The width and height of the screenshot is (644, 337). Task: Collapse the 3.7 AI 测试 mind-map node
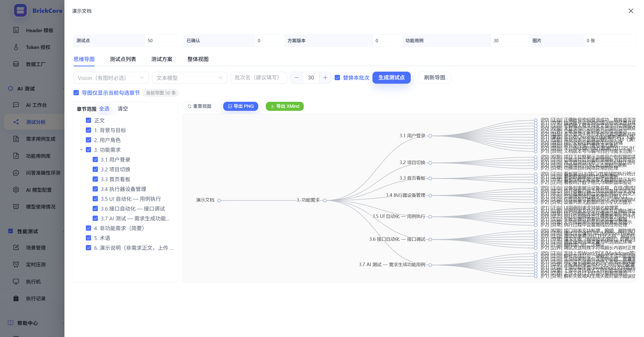430,265
